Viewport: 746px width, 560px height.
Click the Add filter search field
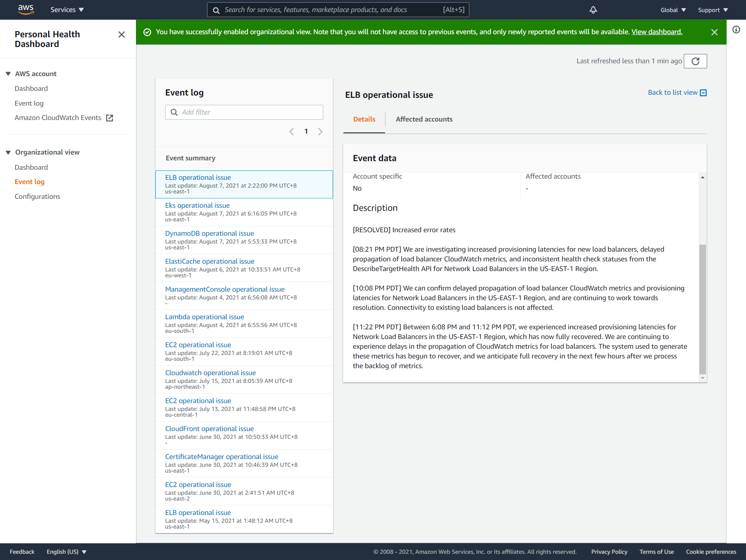coord(244,112)
